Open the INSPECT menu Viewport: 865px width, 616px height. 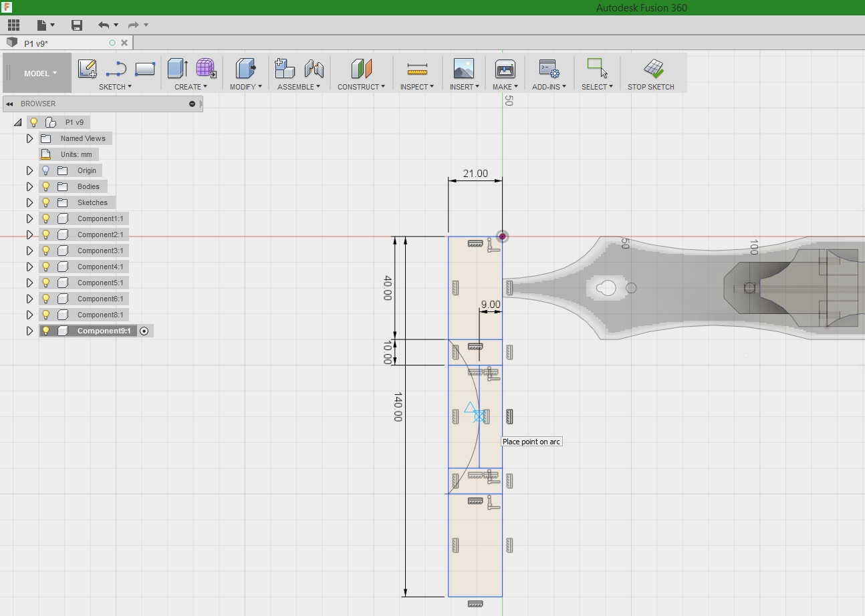tap(417, 87)
